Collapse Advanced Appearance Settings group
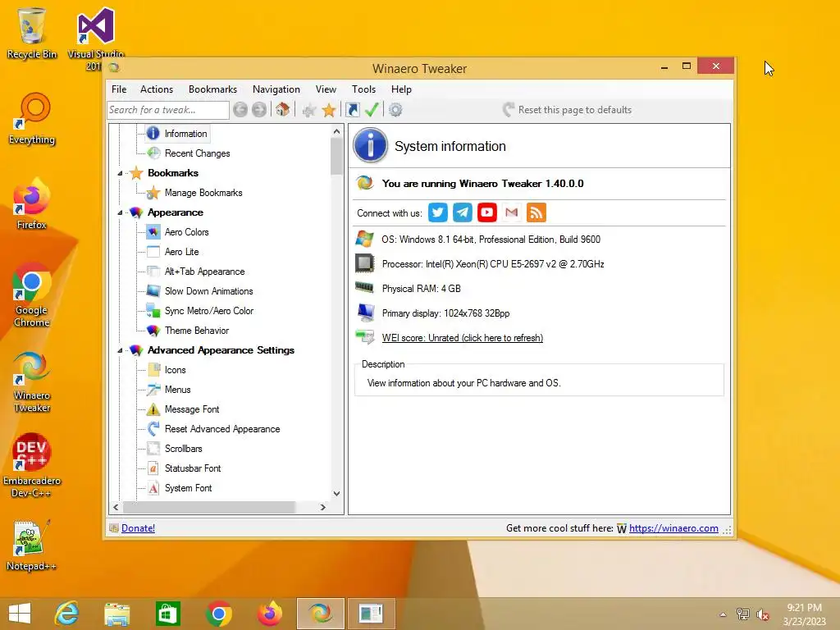This screenshot has height=630, width=840. click(120, 350)
